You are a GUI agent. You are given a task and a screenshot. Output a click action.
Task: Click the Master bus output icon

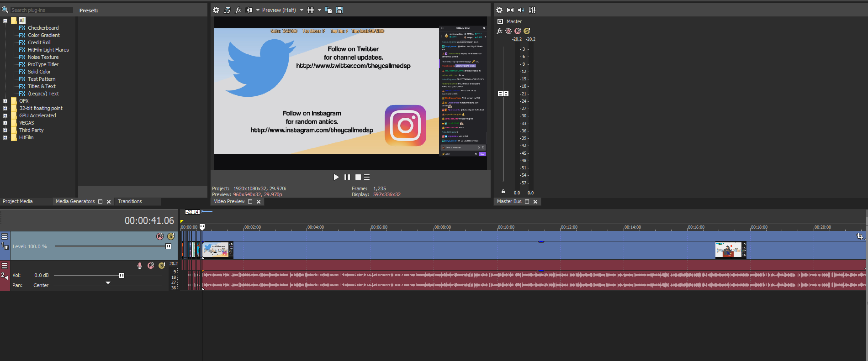pos(500,21)
